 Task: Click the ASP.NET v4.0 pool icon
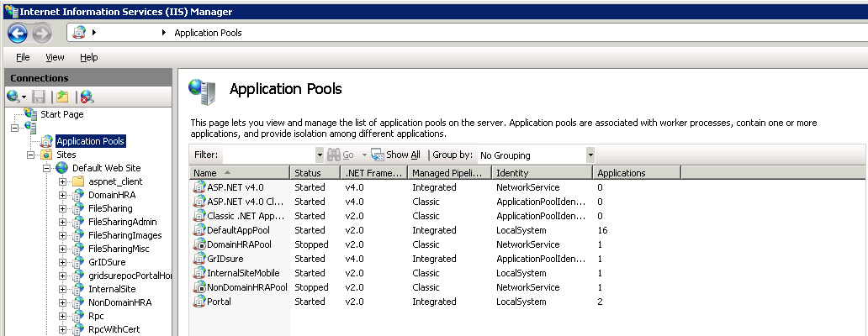tap(199, 187)
